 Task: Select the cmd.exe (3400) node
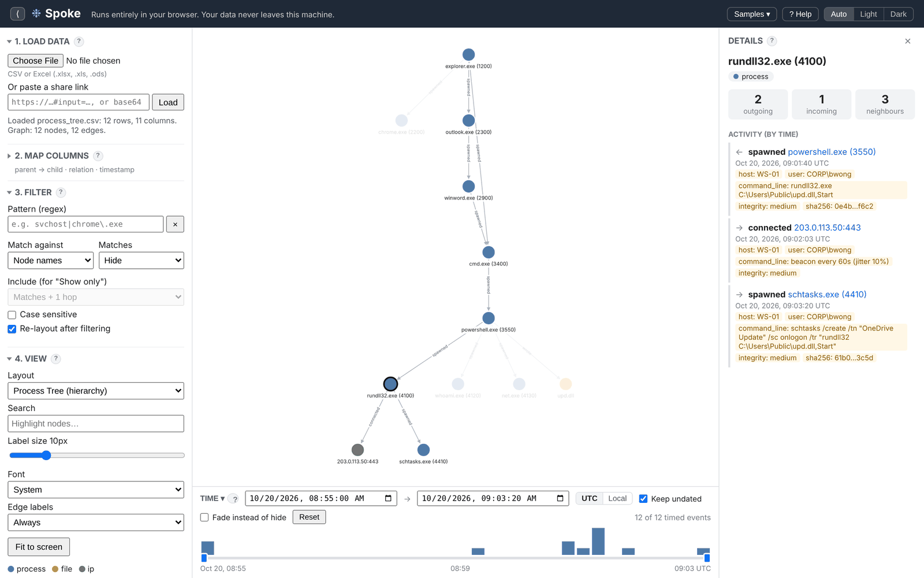pos(489,252)
